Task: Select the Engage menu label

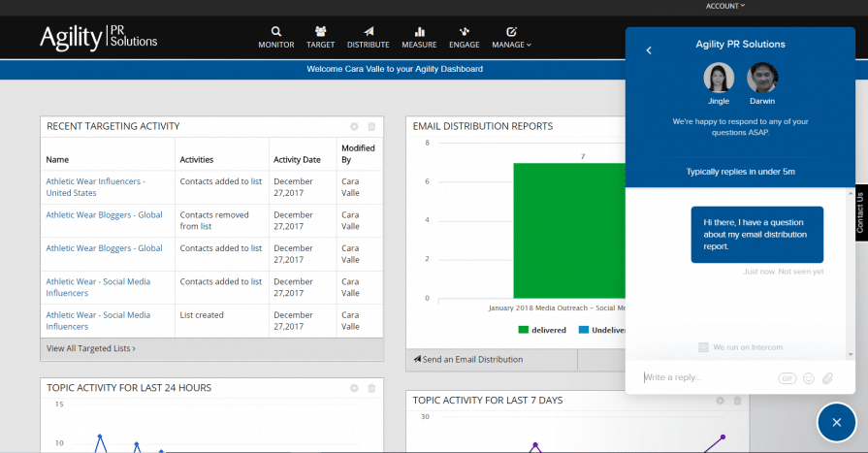Action: (x=464, y=45)
